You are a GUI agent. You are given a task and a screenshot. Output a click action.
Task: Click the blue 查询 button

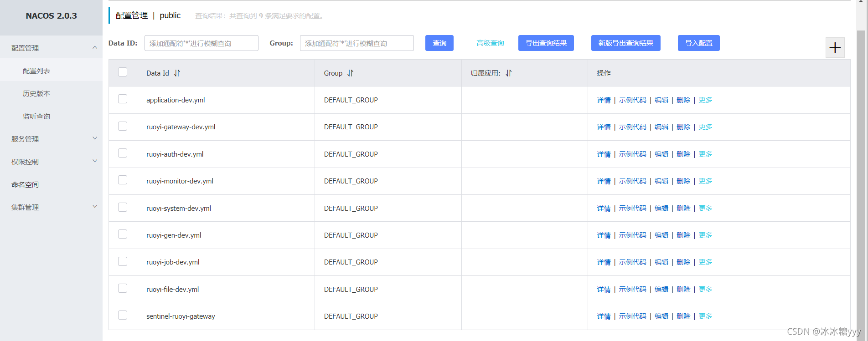439,43
